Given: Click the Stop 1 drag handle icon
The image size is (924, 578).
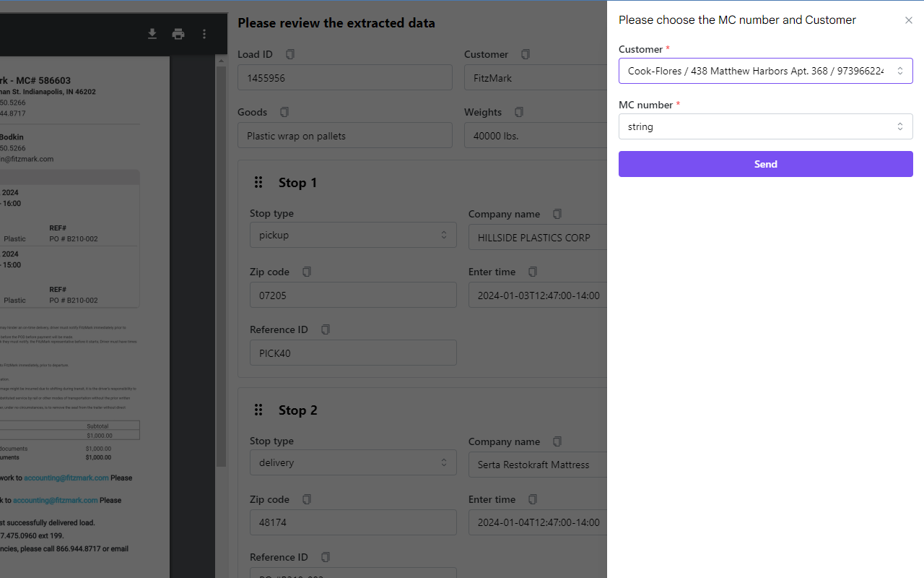Looking at the screenshot, I should [x=258, y=182].
